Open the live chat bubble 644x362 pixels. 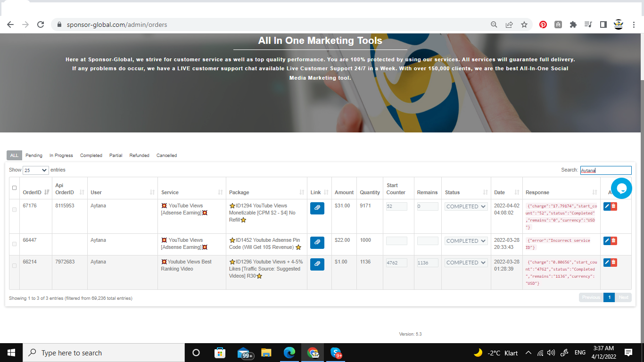pos(621,188)
